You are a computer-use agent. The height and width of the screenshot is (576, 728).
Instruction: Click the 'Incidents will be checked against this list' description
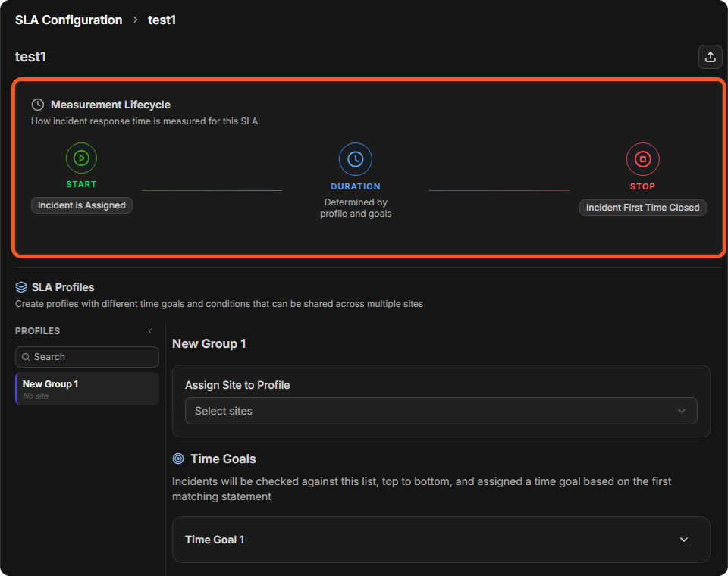click(422, 489)
